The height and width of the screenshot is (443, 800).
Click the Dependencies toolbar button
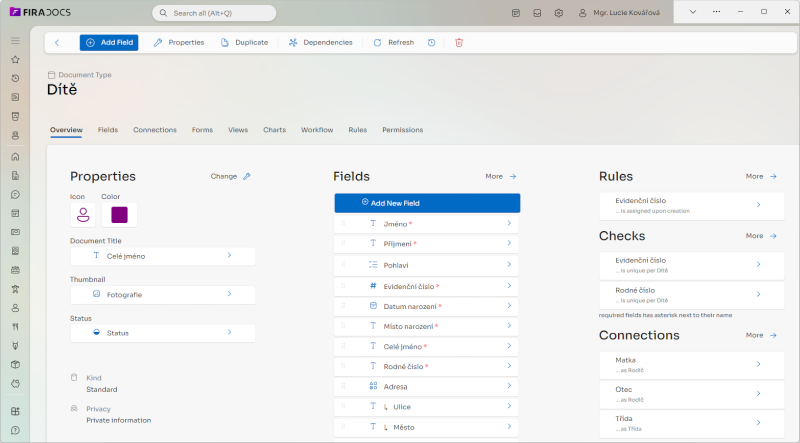[320, 42]
